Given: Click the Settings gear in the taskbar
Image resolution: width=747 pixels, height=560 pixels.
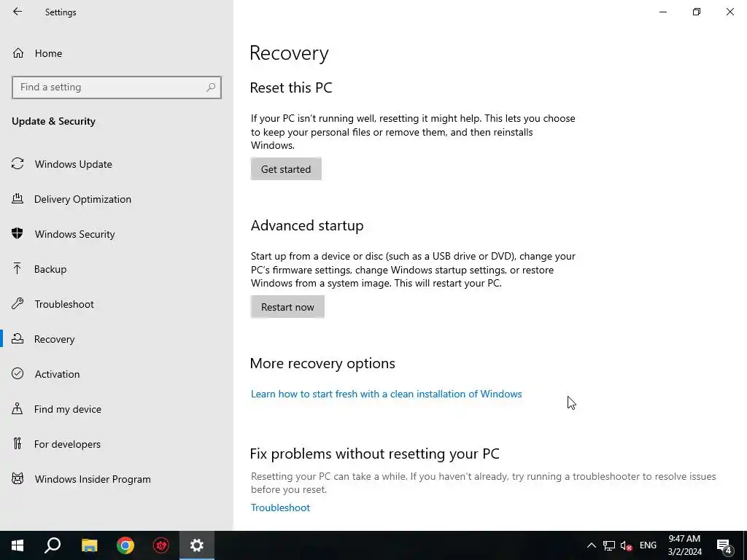Looking at the screenshot, I should coord(197,545).
